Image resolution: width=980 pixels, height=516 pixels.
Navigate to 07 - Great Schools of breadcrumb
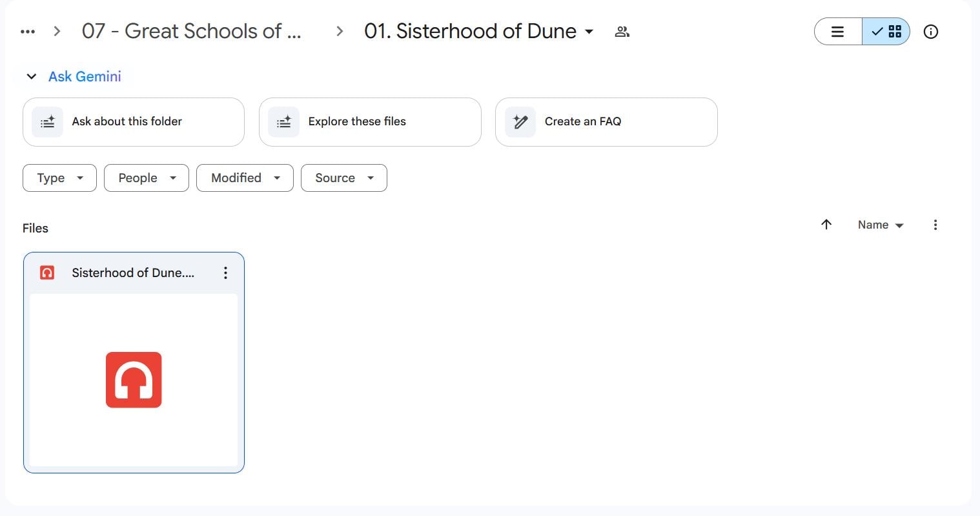(192, 31)
